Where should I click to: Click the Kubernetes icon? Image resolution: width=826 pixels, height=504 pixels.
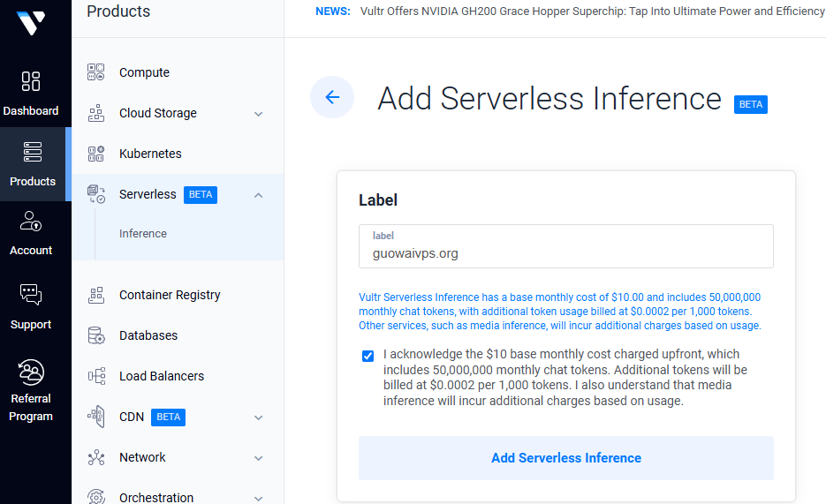click(96, 154)
